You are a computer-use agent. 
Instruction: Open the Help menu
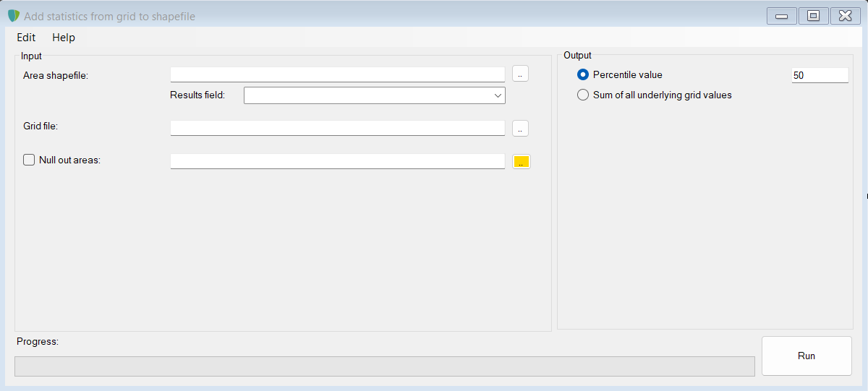tap(64, 38)
